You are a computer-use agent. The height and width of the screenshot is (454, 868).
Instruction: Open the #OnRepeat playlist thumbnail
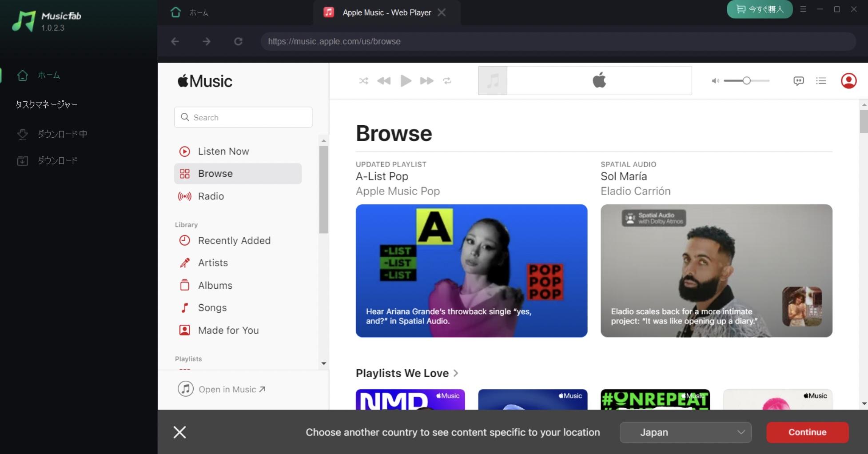[655, 399]
